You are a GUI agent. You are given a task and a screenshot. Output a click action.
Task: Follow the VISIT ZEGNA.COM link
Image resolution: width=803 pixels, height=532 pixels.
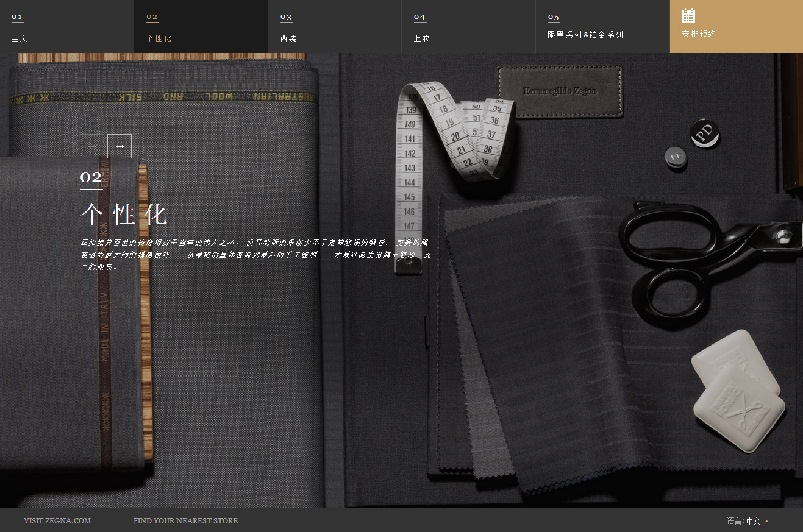(x=57, y=521)
